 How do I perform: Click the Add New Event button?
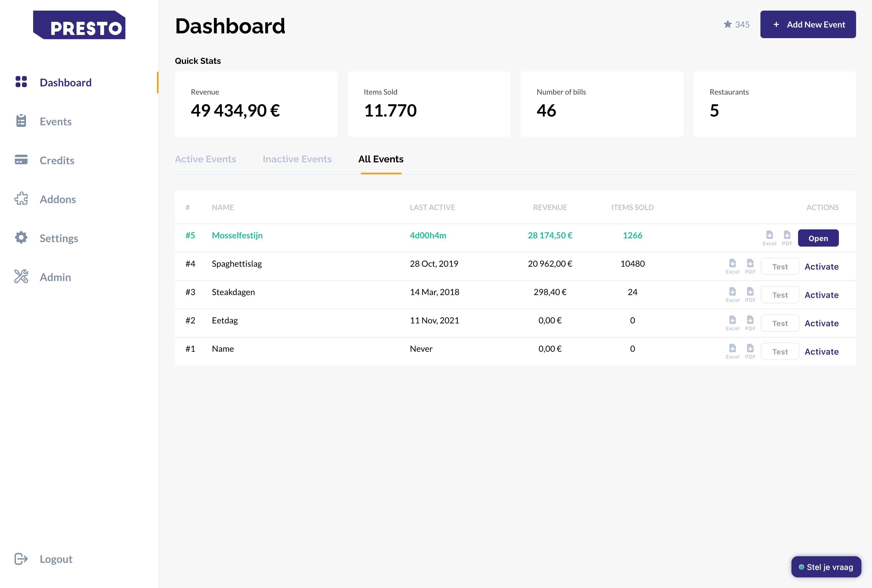[x=808, y=24]
